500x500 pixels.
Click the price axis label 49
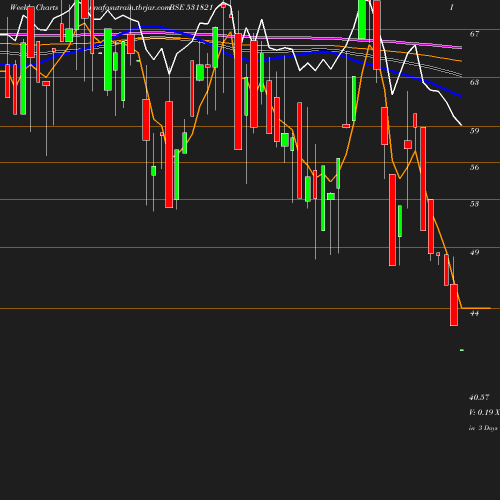coord(474,252)
